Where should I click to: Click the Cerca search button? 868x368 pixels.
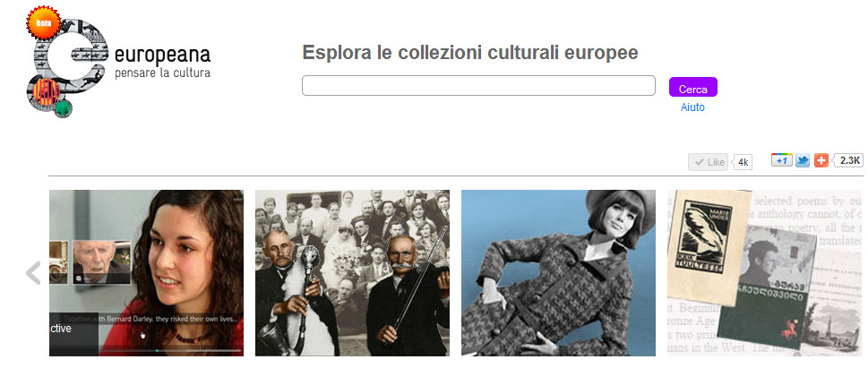coord(693,88)
